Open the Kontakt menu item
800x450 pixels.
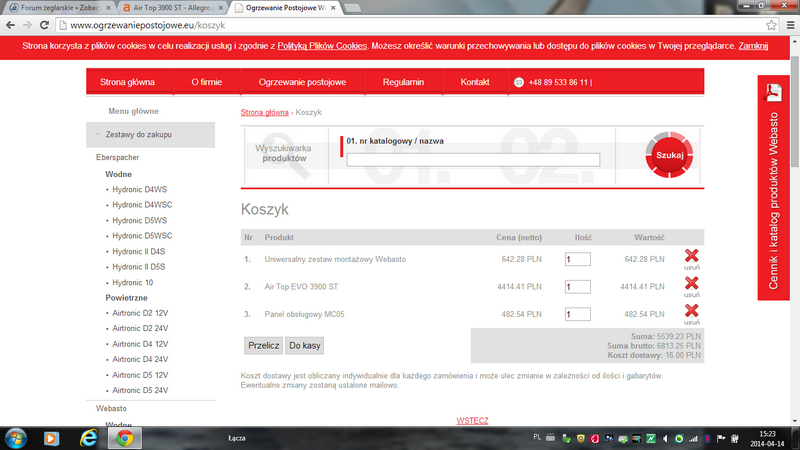point(474,82)
